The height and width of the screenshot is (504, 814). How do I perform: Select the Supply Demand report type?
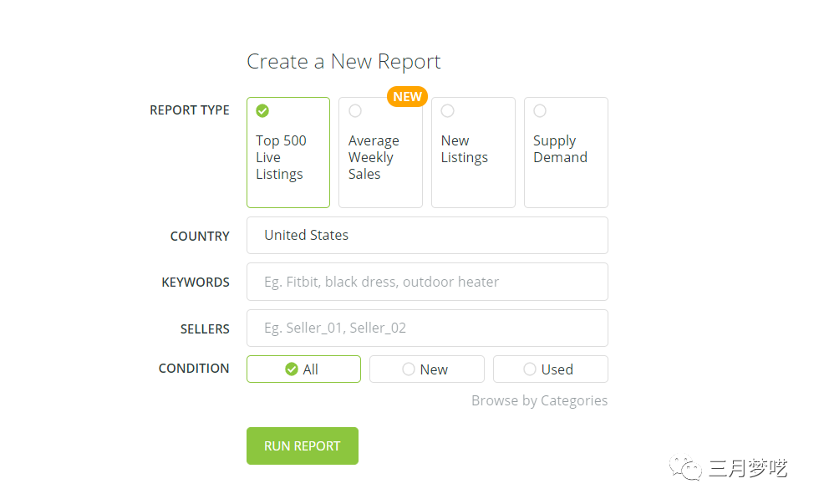coord(566,152)
